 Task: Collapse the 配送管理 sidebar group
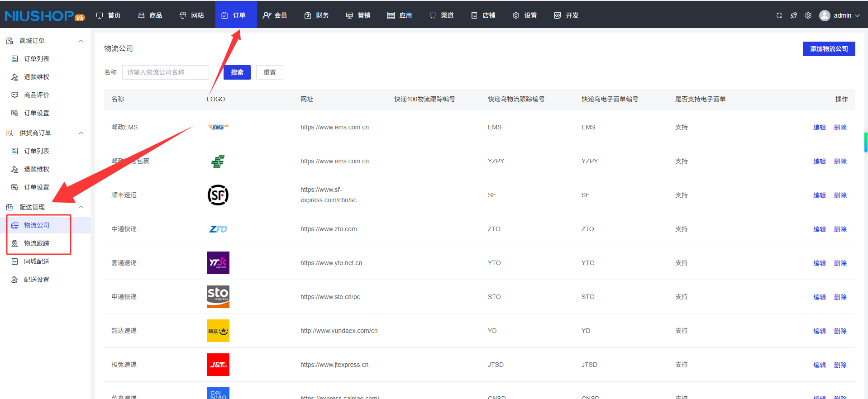pos(81,207)
